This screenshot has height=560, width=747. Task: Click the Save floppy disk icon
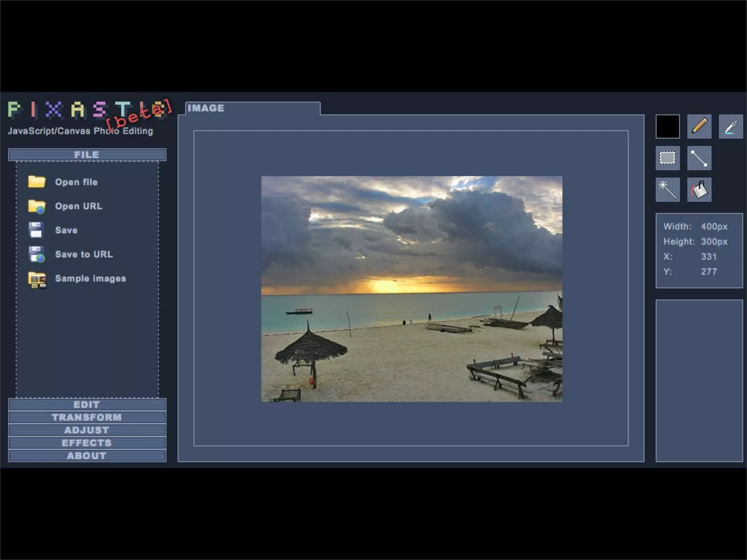[x=36, y=230]
